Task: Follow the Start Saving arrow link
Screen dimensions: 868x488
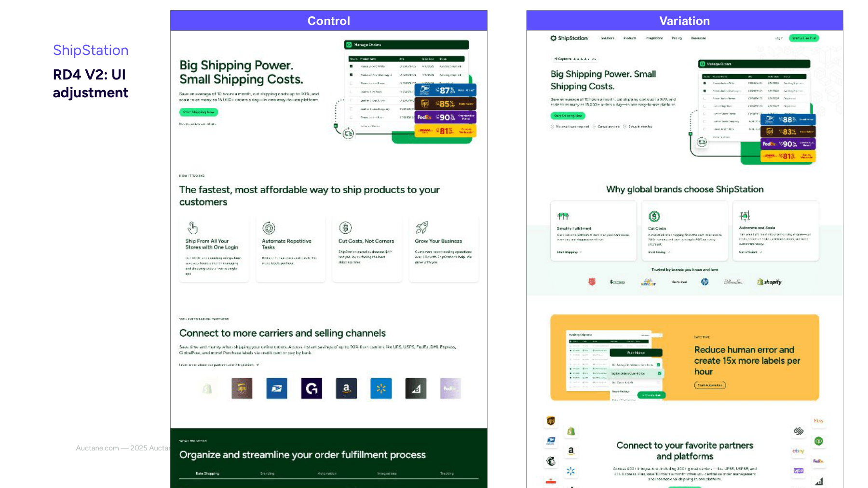Action: (659, 252)
